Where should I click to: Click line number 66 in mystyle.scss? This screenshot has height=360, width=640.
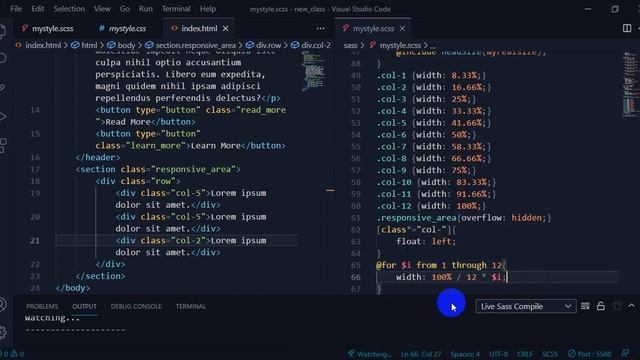point(356,277)
